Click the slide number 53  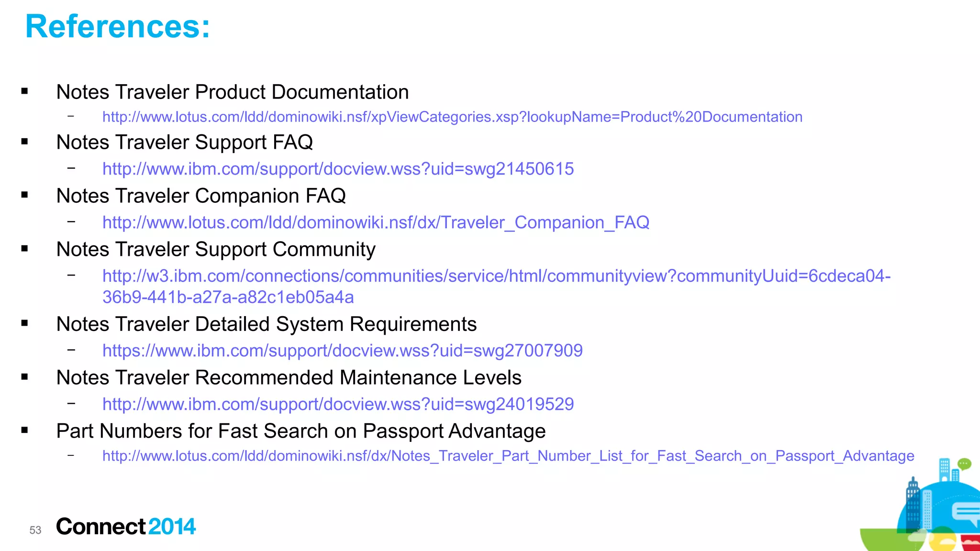35,530
